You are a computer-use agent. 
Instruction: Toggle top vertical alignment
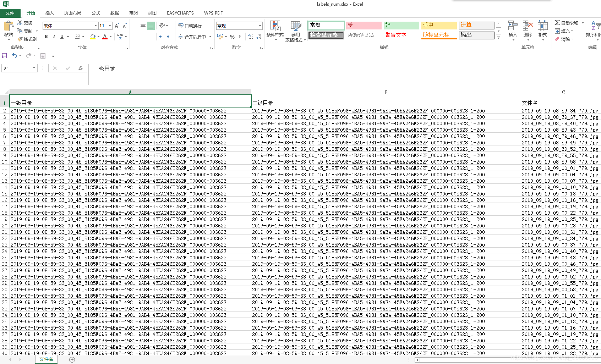click(x=135, y=26)
